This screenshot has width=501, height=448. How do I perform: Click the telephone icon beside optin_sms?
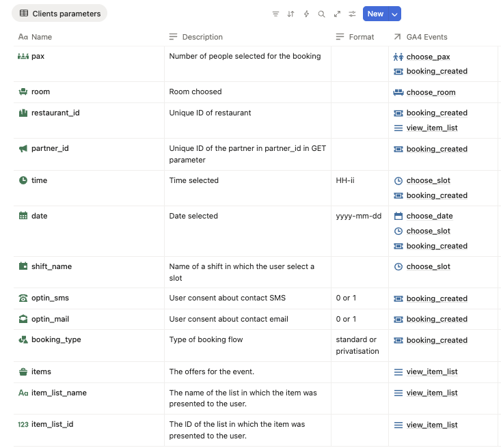(x=23, y=298)
